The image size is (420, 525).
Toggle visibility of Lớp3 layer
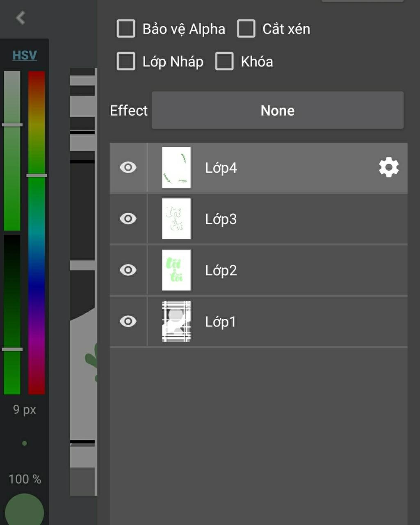point(128,219)
